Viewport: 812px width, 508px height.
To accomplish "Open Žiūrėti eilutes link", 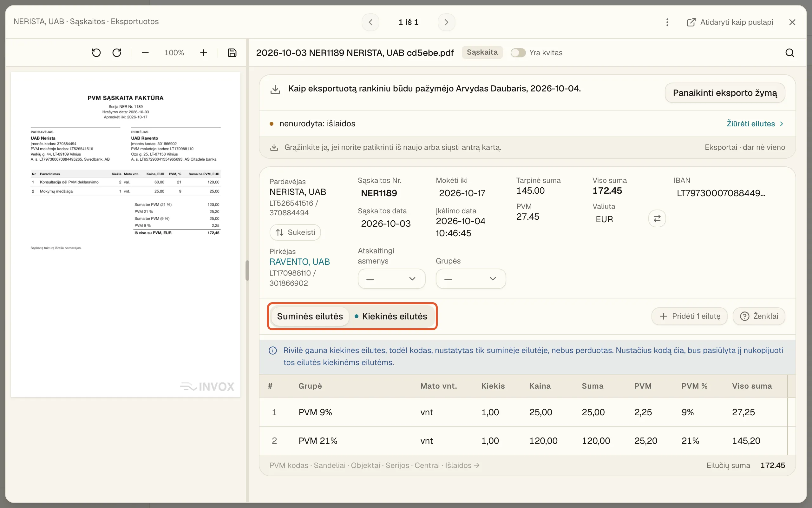I will tap(755, 124).
